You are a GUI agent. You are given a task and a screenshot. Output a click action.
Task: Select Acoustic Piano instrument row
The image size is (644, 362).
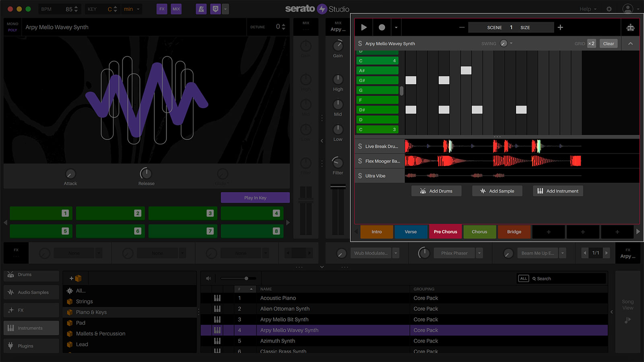pos(404,298)
